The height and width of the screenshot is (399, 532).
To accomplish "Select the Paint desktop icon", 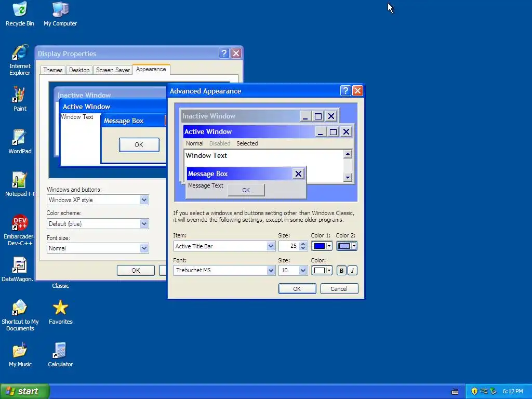I will pyautogui.click(x=20, y=99).
